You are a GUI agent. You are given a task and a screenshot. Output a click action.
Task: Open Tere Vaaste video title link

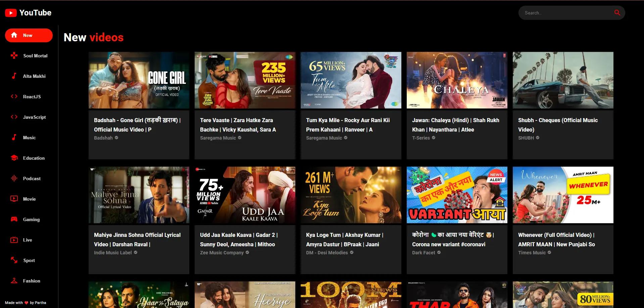[x=238, y=125]
